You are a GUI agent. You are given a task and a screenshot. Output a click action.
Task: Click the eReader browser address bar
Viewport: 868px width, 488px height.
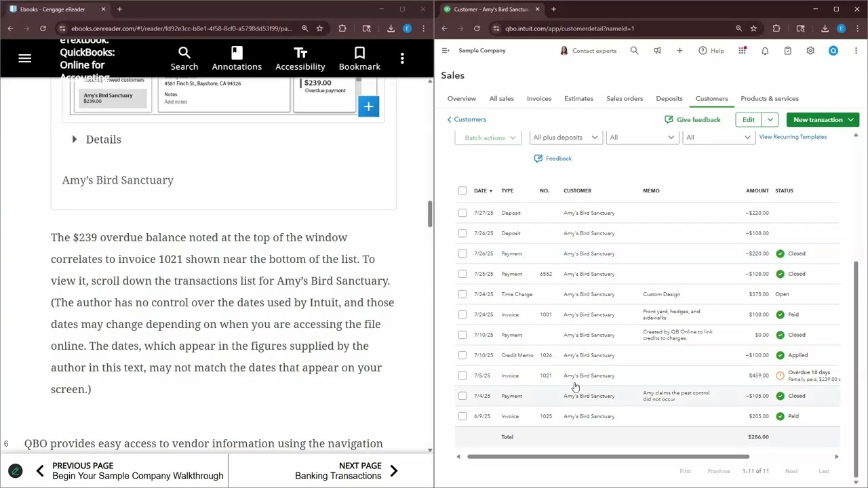(x=181, y=28)
